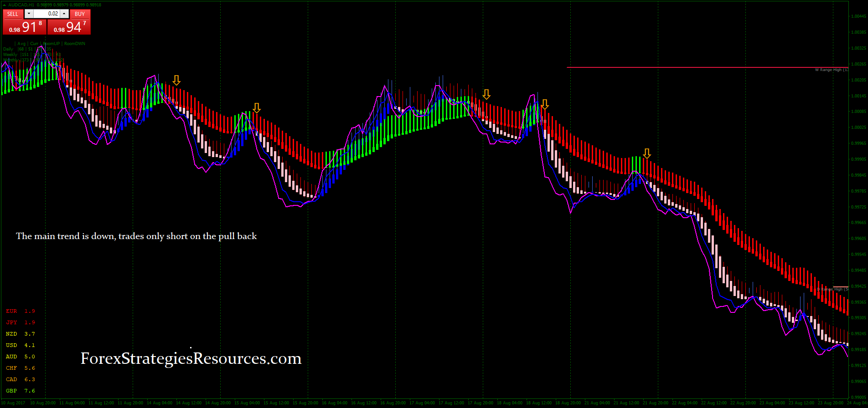The height and width of the screenshot is (408, 868).
Task: Click the 18 Aug 04:00 time label
Action: point(510,403)
